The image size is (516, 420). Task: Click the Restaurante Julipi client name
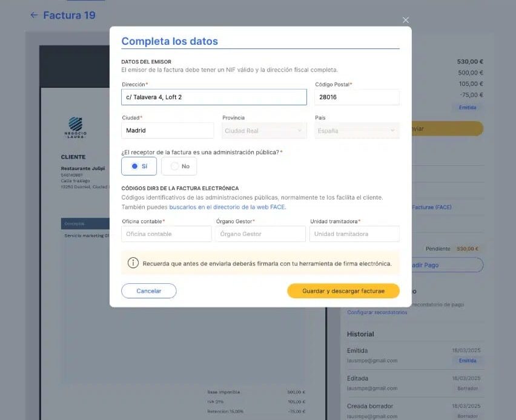(83, 168)
